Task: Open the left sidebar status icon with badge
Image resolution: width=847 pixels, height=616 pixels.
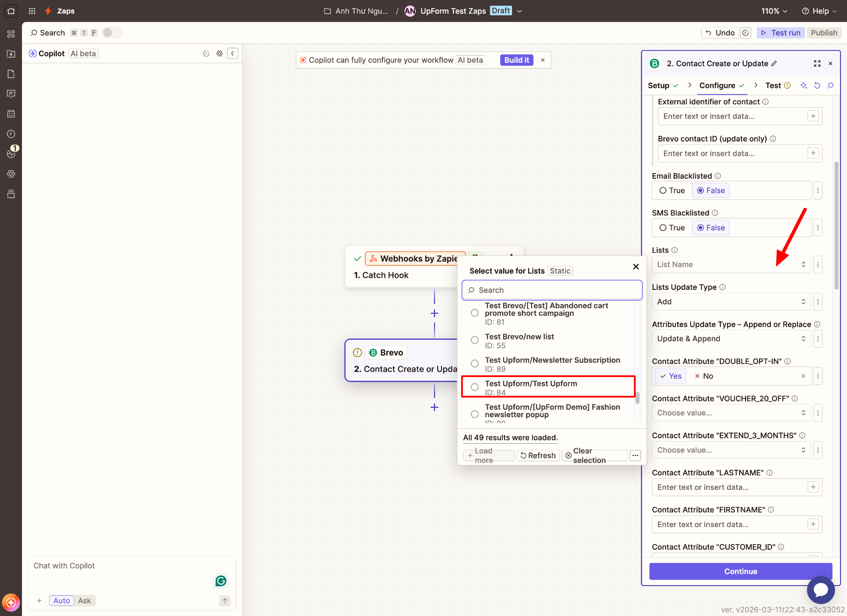Action: point(12,153)
